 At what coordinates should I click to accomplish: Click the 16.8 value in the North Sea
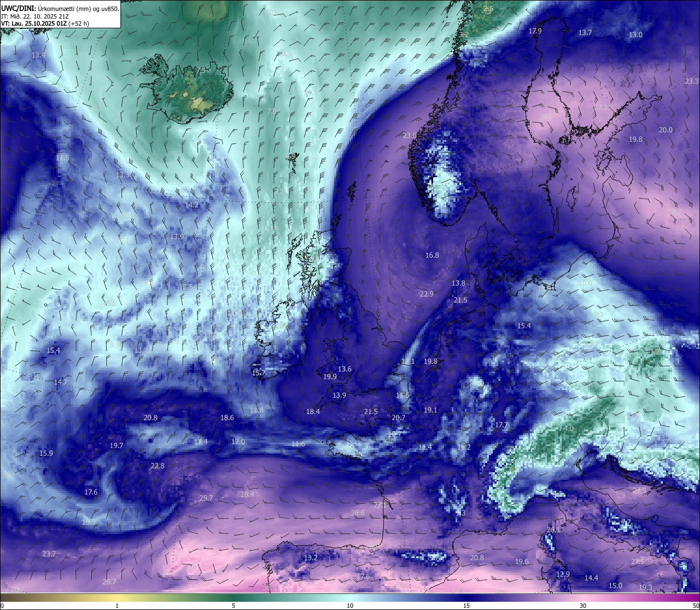click(432, 255)
